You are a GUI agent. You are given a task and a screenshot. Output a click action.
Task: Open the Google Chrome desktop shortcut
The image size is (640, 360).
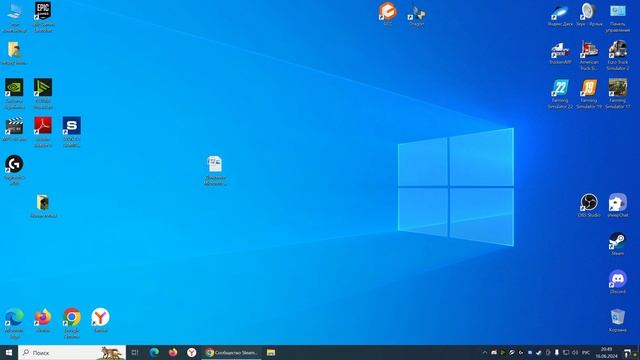tap(71, 323)
